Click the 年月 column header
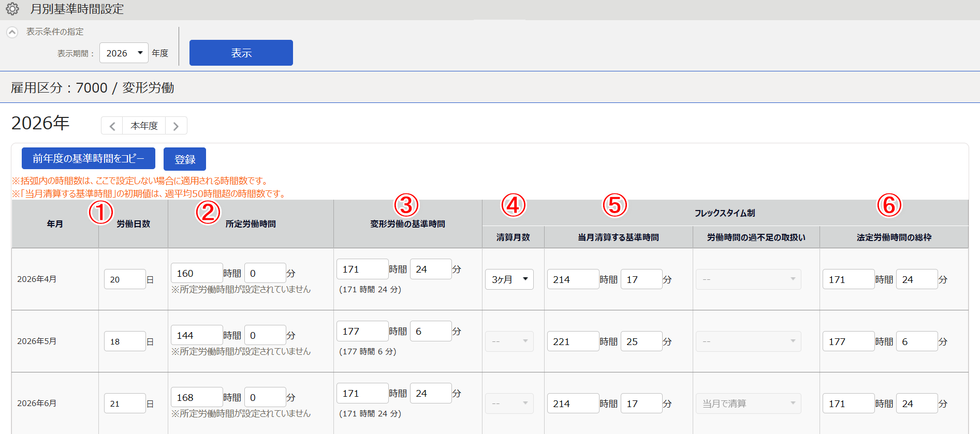This screenshot has height=434, width=980. pyautogui.click(x=55, y=224)
